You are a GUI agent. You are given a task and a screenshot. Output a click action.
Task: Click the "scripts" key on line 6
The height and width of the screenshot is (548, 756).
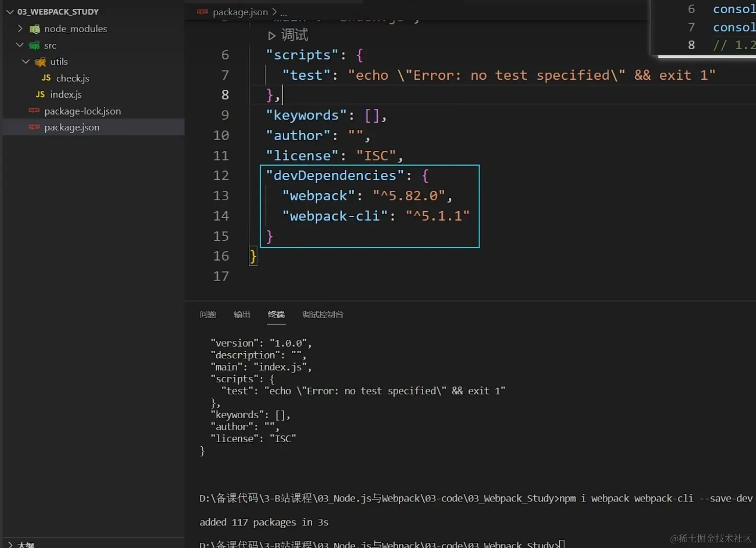tap(302, 55)
